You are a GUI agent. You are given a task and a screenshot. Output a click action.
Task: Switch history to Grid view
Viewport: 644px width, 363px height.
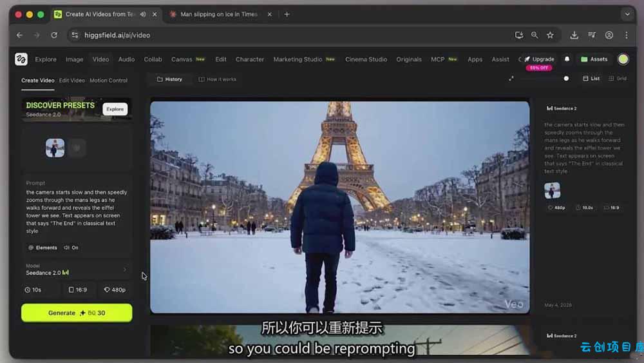[618, 79]
